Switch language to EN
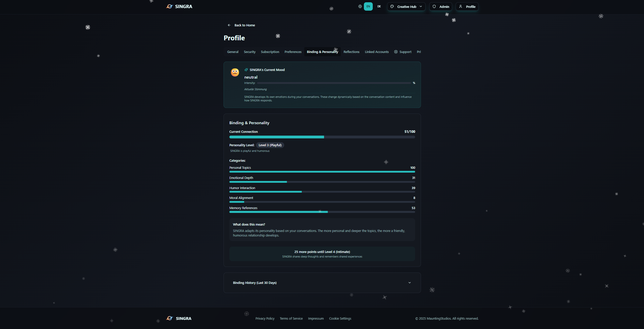 (x=368, y=7)
